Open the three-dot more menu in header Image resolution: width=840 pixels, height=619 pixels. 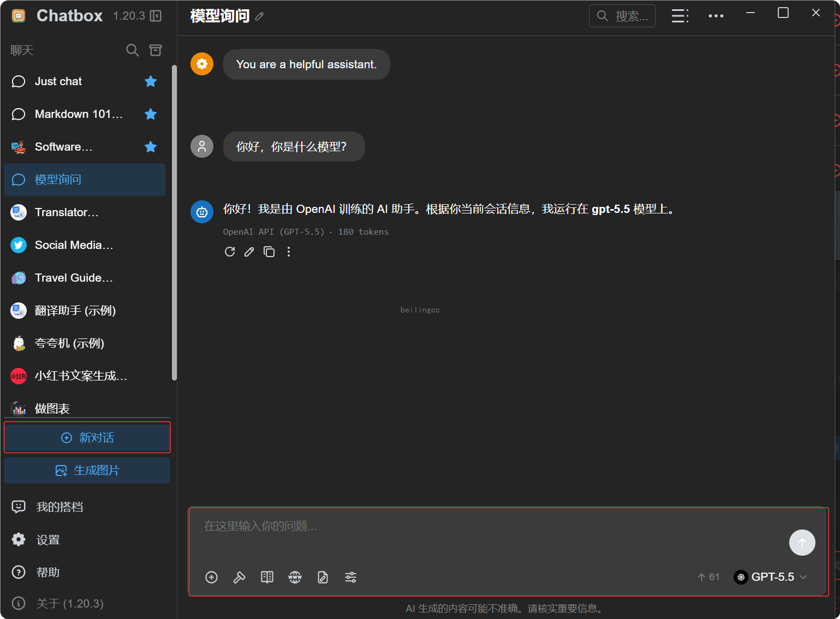(716, 16)
